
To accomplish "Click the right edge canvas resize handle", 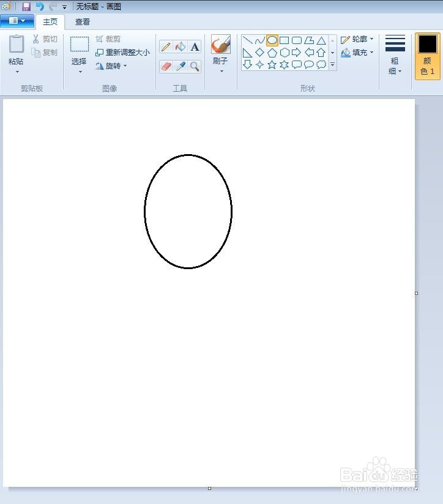I will click(416, 293).
